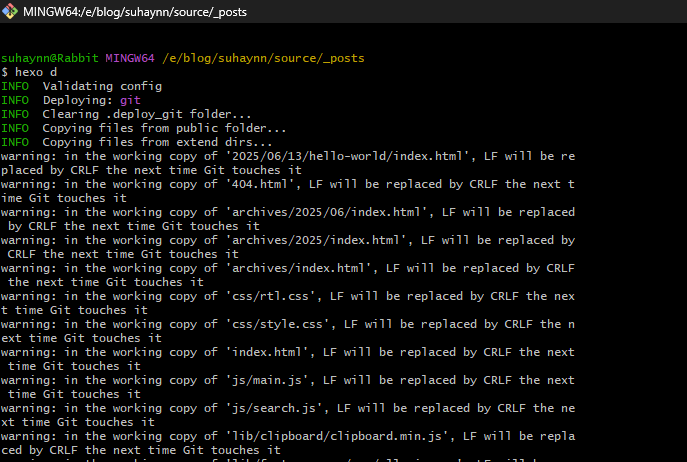Click the purple MINGW64 text in the prompt
Screen dimensions: 687x462
[130, 58]
